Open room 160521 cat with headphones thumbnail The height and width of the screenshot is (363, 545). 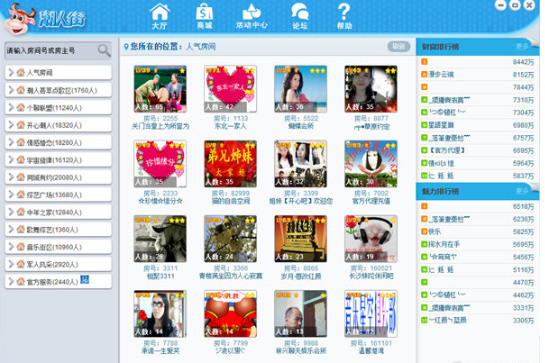[371, 239]
